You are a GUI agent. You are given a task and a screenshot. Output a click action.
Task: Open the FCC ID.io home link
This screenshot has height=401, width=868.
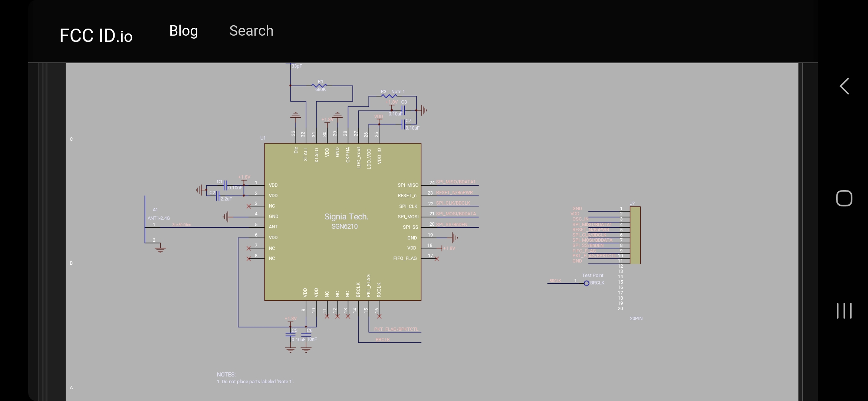click(x=96, y=36)
